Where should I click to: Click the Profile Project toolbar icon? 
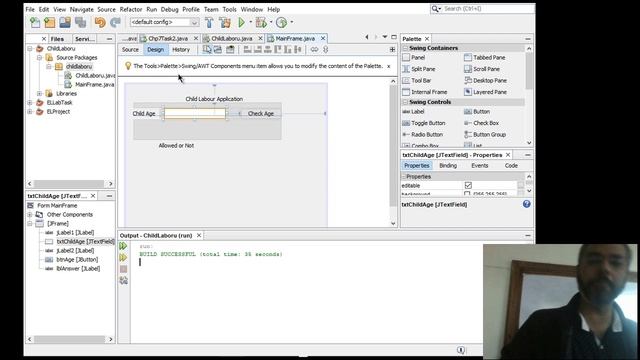(x=281, y=22)
